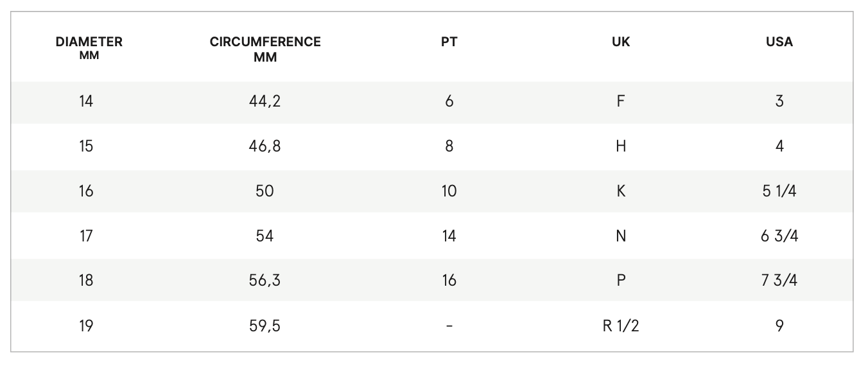Click the PT column header
The image size is (868, 366).
tap(449, 42)
